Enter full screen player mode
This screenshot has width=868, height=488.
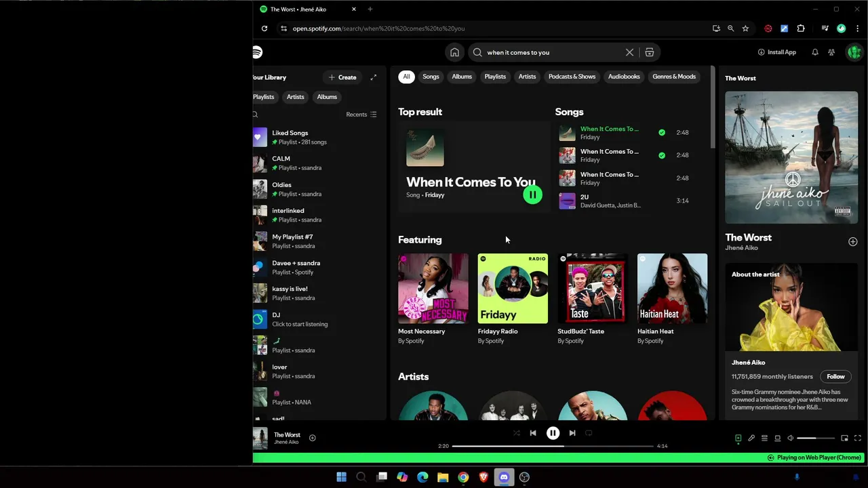coord(858,438)
